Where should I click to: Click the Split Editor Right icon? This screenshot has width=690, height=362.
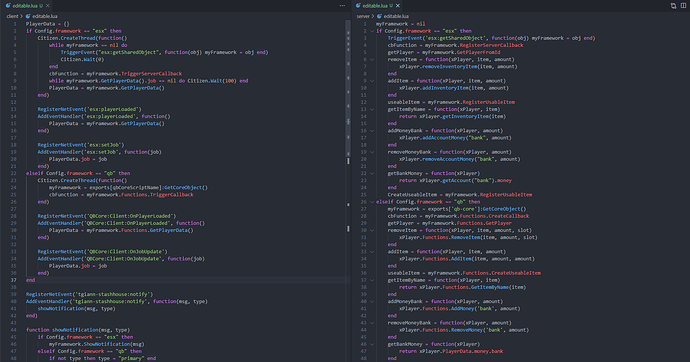(x=683, y=6)
